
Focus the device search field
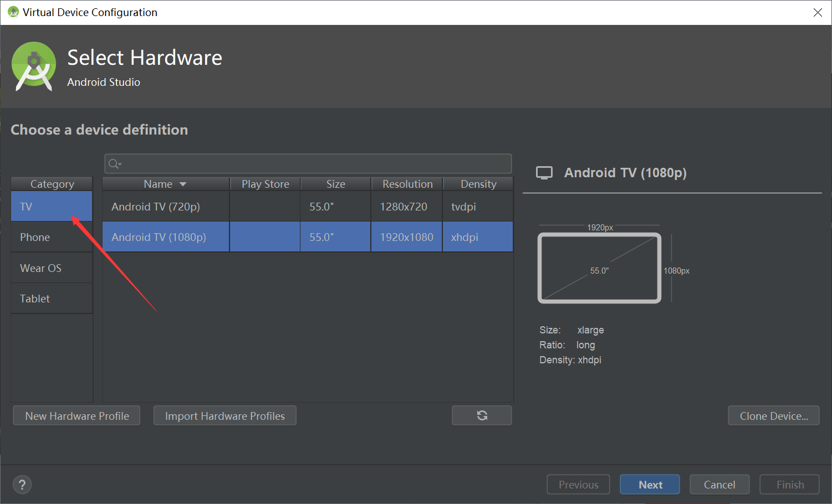(308, 163)
